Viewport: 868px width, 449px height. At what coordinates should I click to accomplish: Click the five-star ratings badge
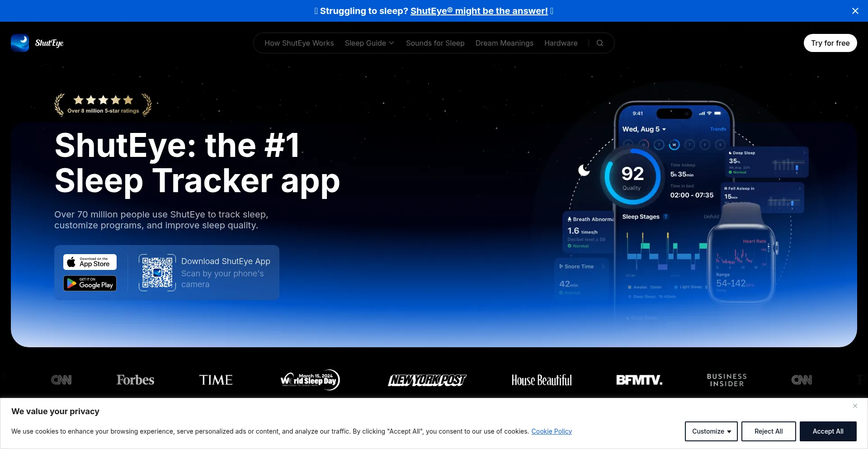pos(103,105)
